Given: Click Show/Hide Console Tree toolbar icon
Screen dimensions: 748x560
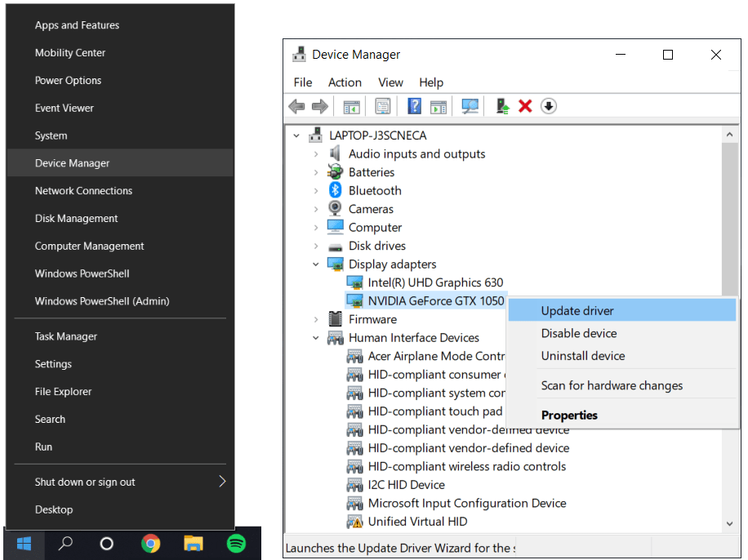Looking at the screenshot, I should tap(352, 106).
